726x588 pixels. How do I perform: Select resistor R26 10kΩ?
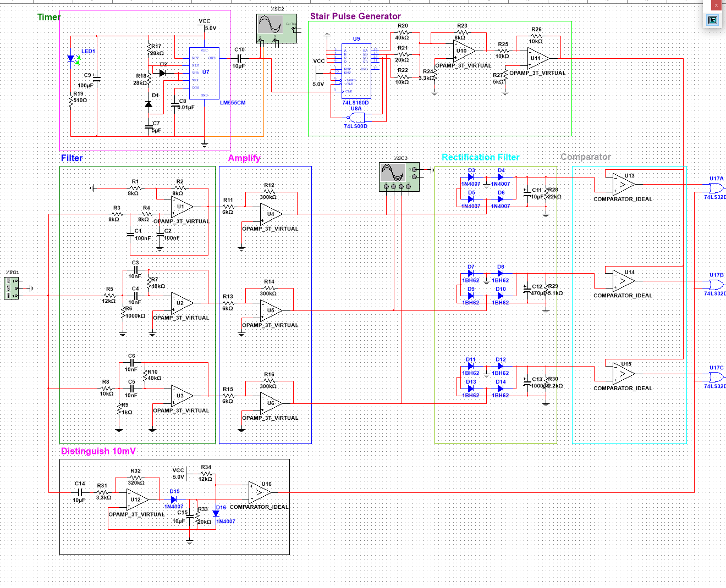coord(536,36)
